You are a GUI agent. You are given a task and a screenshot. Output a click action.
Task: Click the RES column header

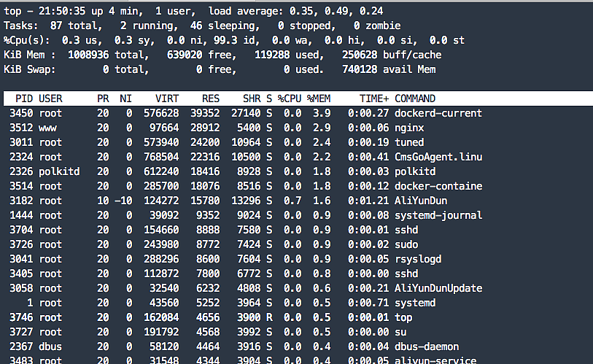click(211, 98)
